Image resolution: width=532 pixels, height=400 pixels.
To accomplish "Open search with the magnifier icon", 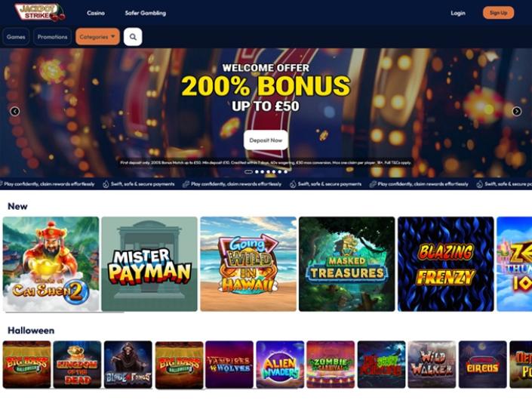I will (x=133, y=37).
